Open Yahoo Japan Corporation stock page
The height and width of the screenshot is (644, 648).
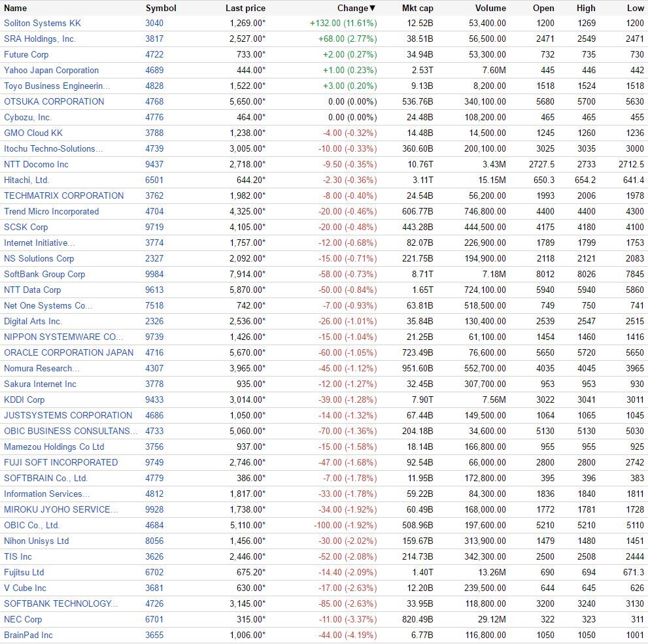coord(51,70)
